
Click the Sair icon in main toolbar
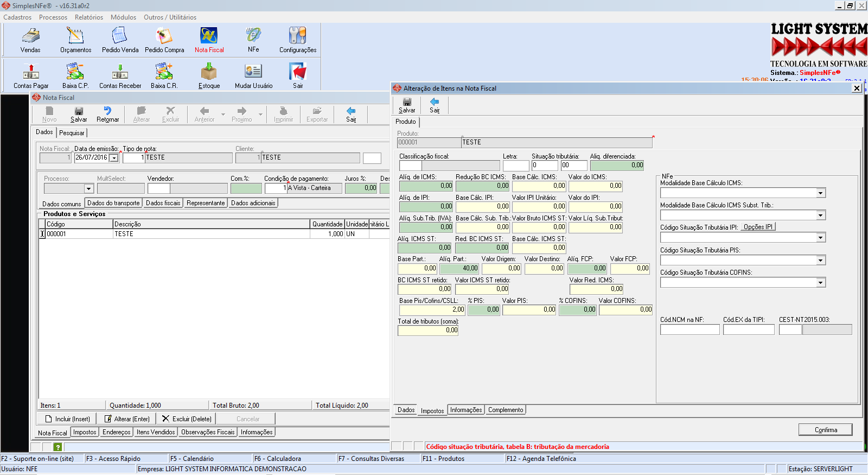pyautogui.click(x=298, y=76)
